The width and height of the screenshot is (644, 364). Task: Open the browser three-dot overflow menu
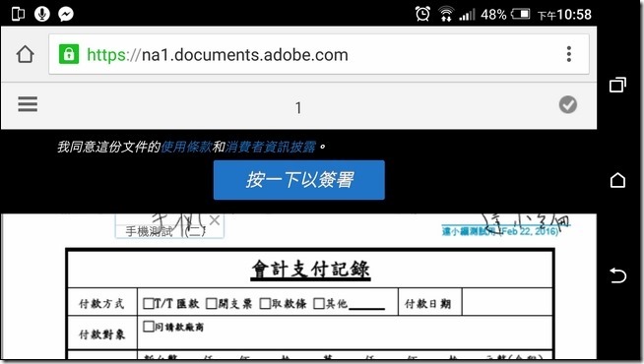569,54
